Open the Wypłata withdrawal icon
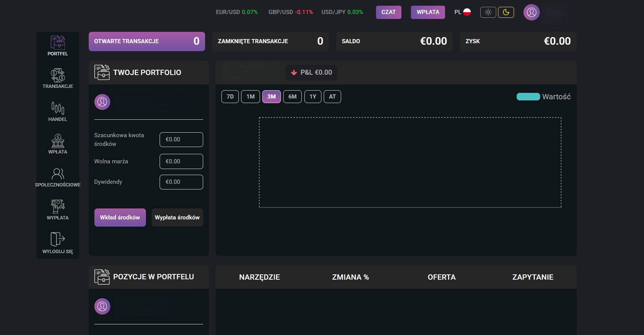The height and width of the screenshot is (335, 644). [58, 207]
